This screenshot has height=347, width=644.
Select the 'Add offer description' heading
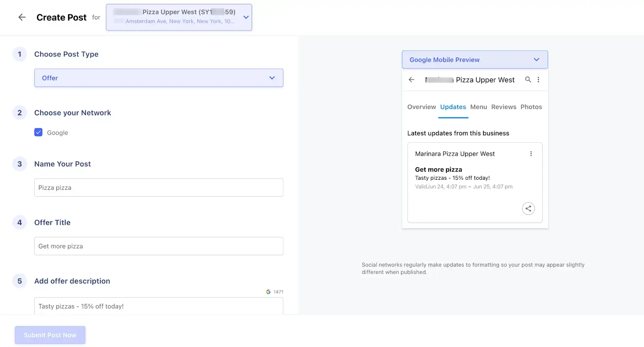pyautogui.click(x=72, y=281)
